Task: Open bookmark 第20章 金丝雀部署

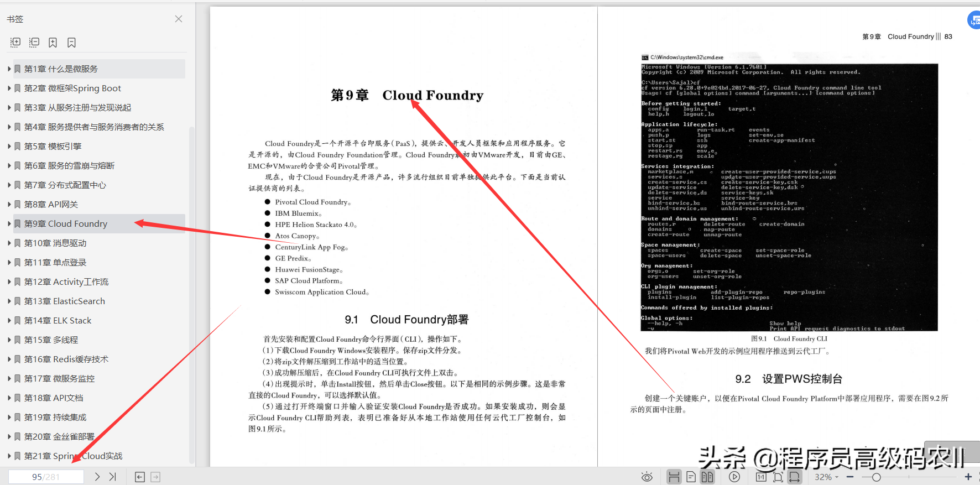Action: (x=59, y=437)
